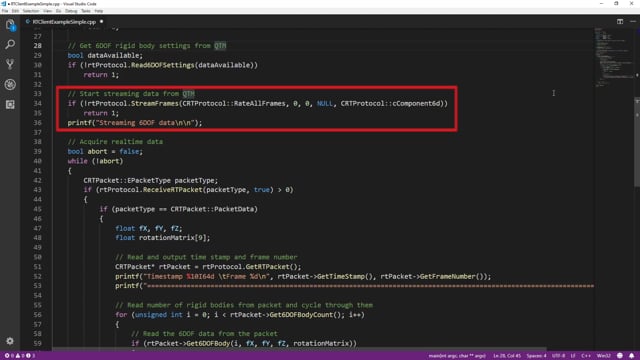Click 'return 1;' on line 31
Image resolution: width=640 pixels, height=360 pixels.
coord(101,75)
